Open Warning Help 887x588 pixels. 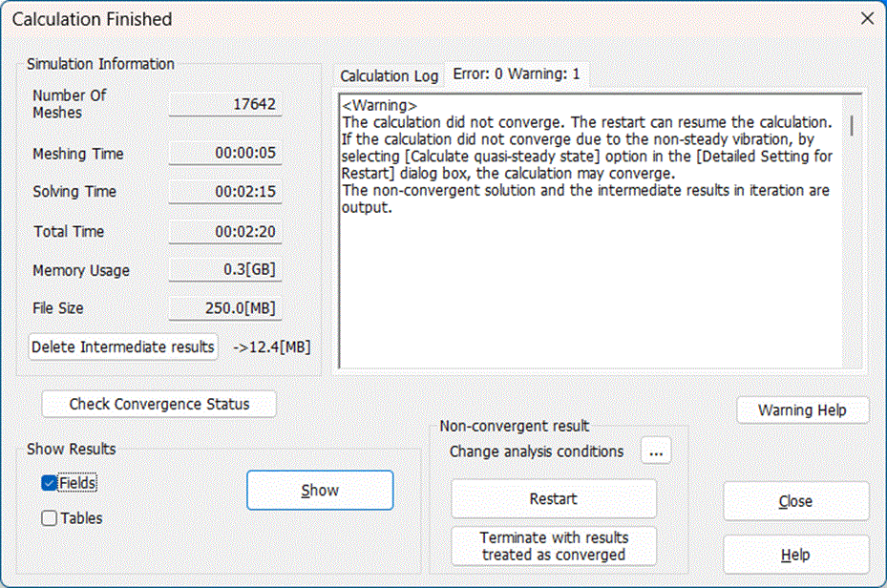tap(802, 410)
